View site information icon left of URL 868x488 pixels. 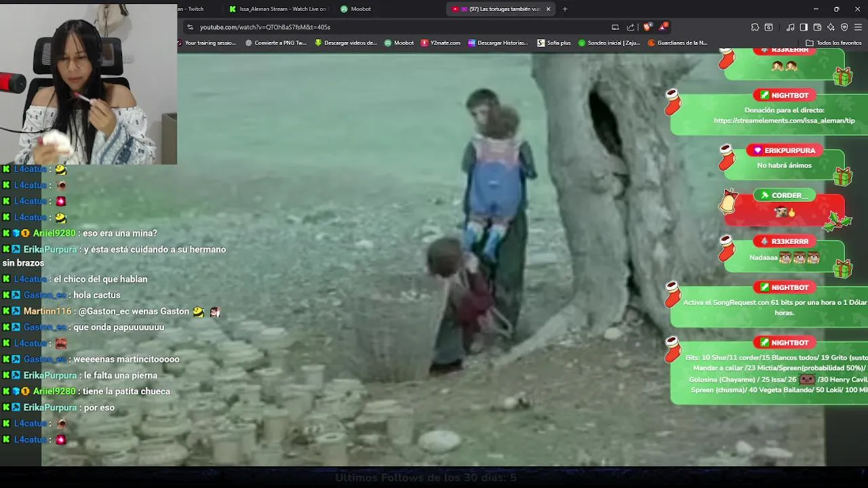pyautogui.click(x=191, y=27)
